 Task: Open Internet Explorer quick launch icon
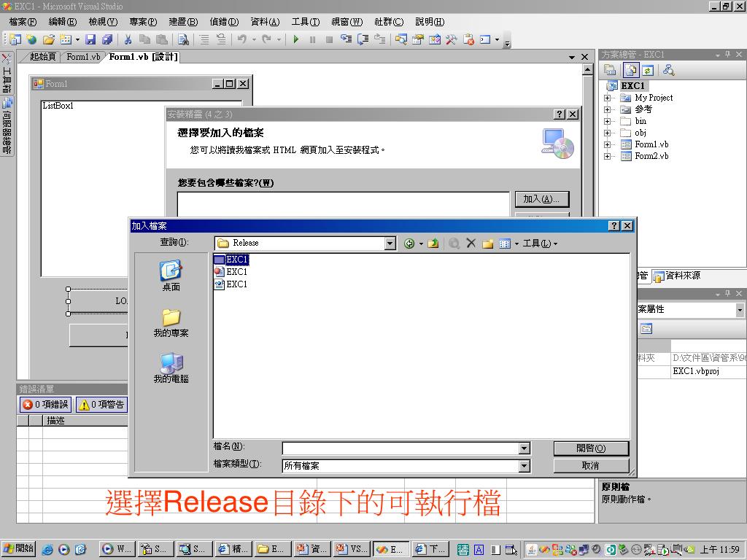(x=47, y=549)
